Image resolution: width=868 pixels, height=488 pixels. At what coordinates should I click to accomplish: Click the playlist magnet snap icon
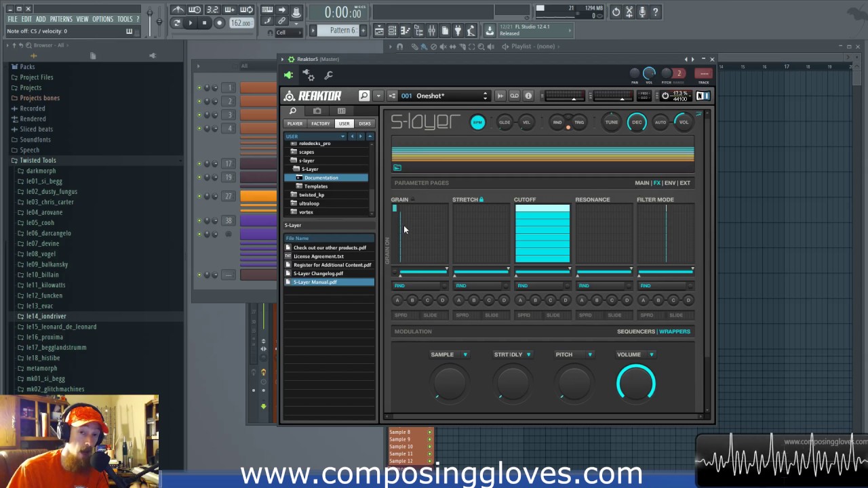399,47
